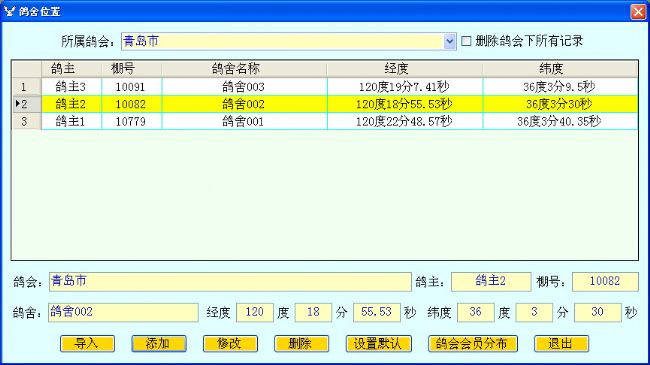The image size is (650, 365).
Task: Click 棚号 cell 10779
Action: (x=131, y=122)
